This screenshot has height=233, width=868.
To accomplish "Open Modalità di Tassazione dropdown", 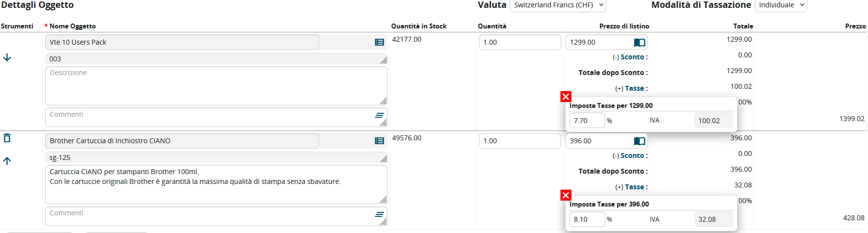I will (x=780, y=5).
